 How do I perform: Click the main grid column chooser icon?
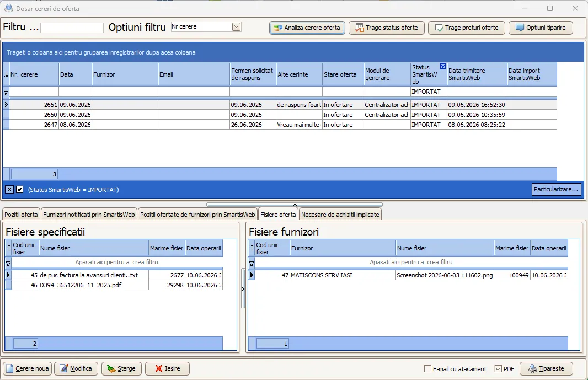[x=6, y=74]
